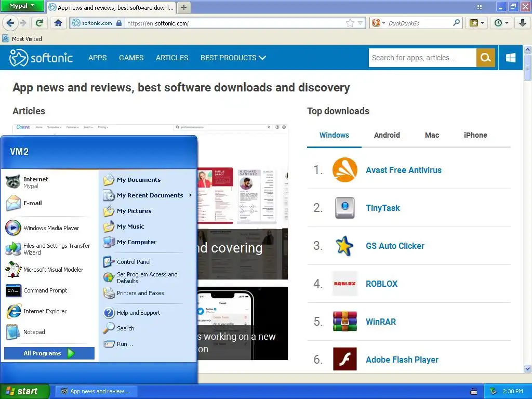
Task: Switch to the iPhone downloads tab
Action: pyautogui.click(x=475, y=135)
